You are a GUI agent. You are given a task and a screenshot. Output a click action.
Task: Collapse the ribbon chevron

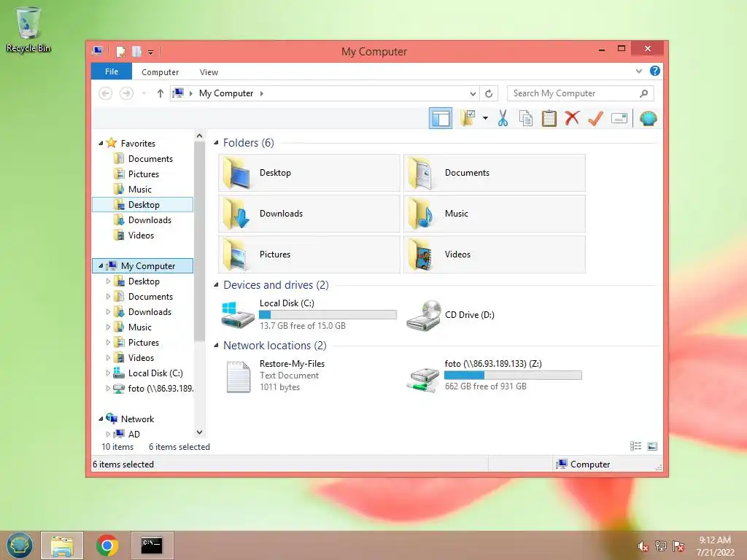pos(639,71)
